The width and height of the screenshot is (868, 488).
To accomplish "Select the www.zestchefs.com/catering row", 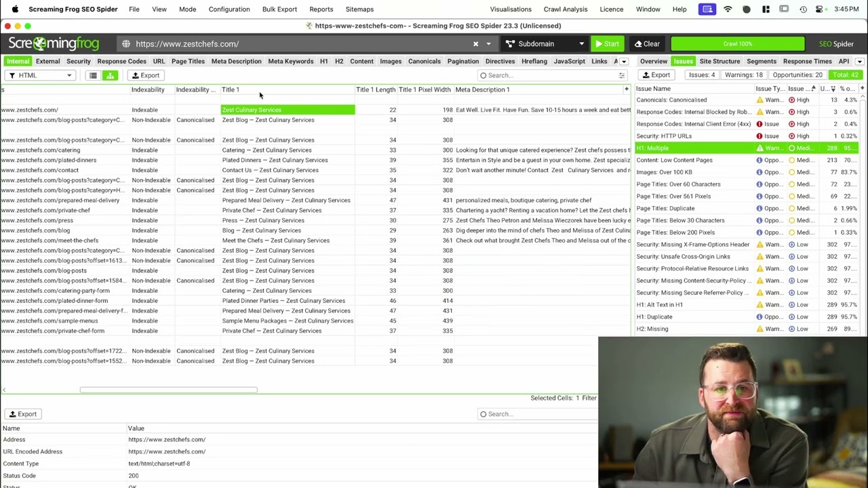I will tap(315, 150).
